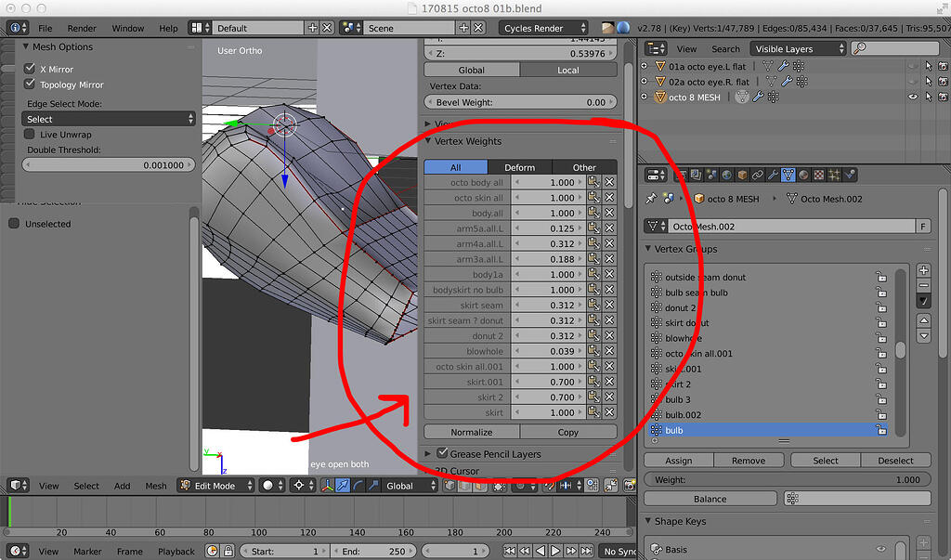Image resolution: width=951 pixels, height=560 pixels.
Task: Expand the octo 8 MESH outliner row
Action: click(645, 97)
